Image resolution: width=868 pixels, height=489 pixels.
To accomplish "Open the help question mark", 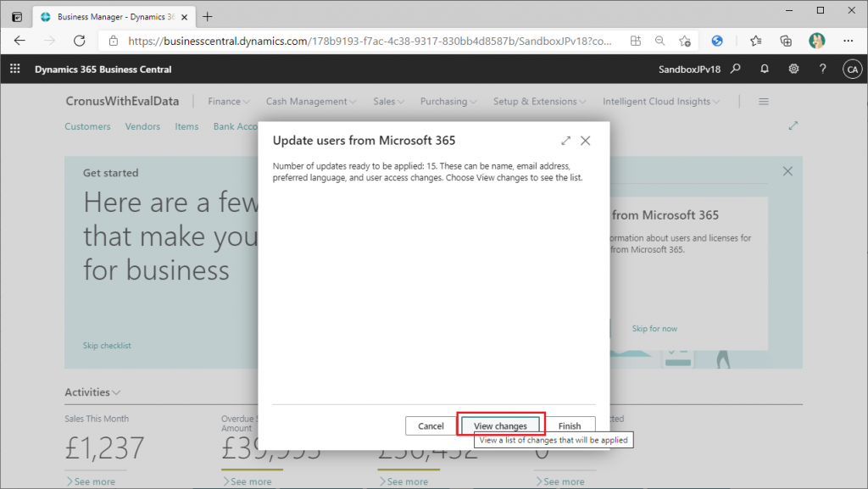I will [x=822, y=69].
